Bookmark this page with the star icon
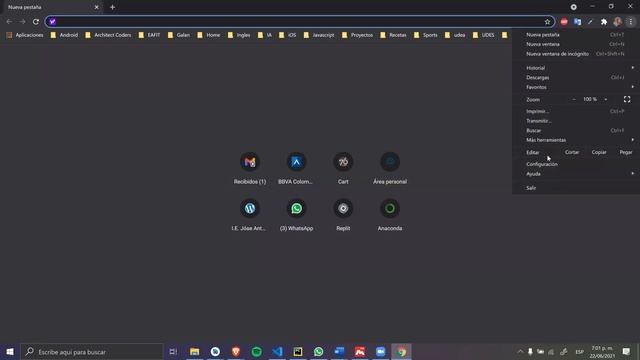 coord(547,22)
